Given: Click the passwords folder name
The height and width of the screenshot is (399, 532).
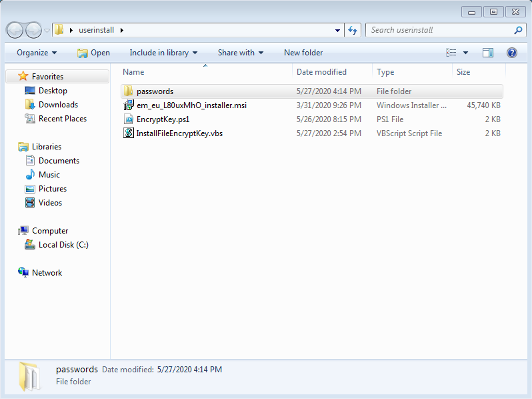Looking at the screenshot, I should [x=155, y=91].
